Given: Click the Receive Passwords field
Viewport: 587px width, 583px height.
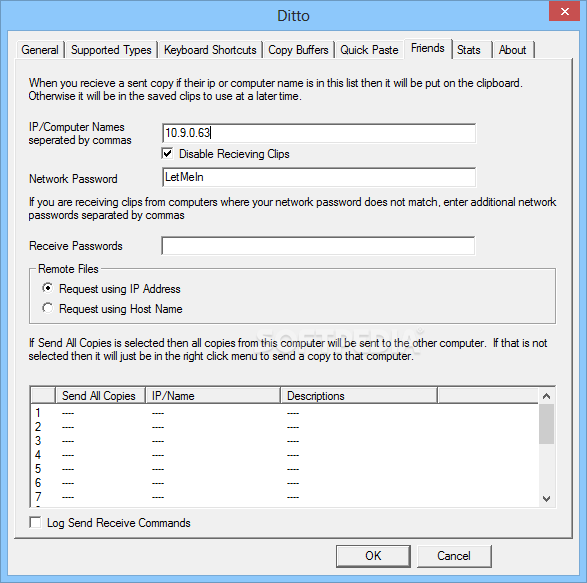Looking at the screenshot, I should [318, 246].
